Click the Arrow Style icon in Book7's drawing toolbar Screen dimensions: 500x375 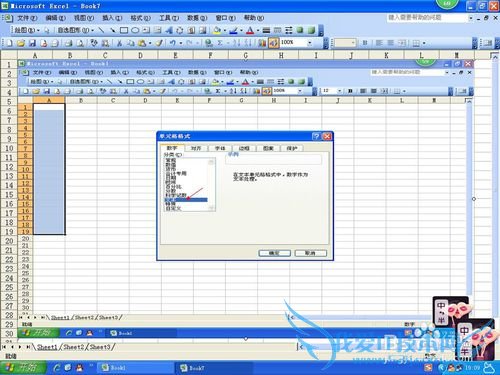point(289,30)
